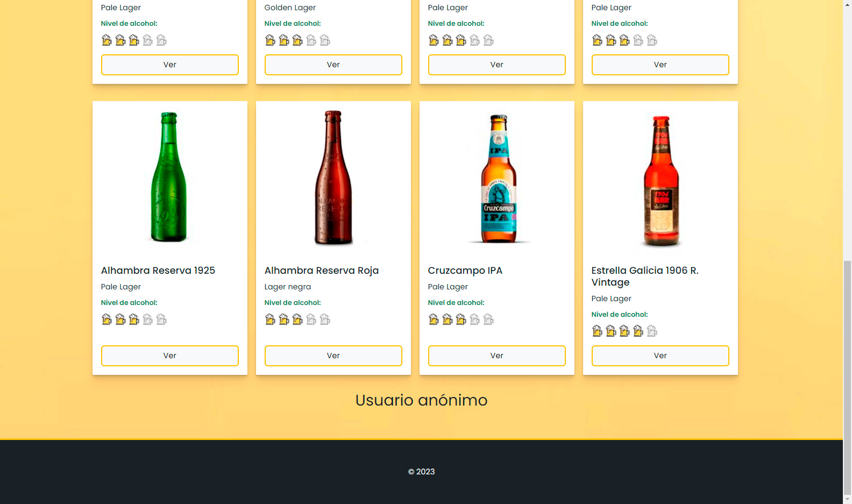This screenshot has width=852, height=504.
Task: Click second mug icon under Alhambra Reserva Roja
Action: coord(284,320)
